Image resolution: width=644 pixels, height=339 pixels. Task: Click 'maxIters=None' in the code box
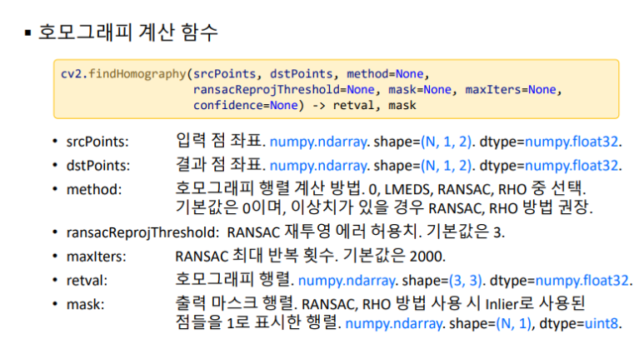511,89
